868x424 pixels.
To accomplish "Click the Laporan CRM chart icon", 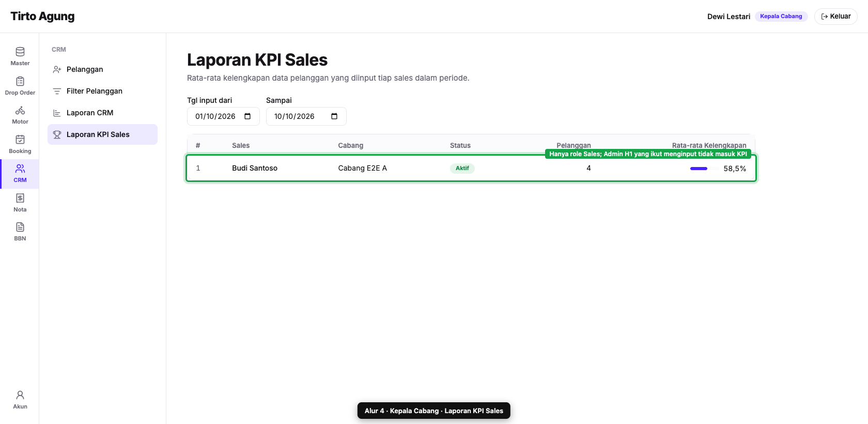I will [x=57, y=113].
